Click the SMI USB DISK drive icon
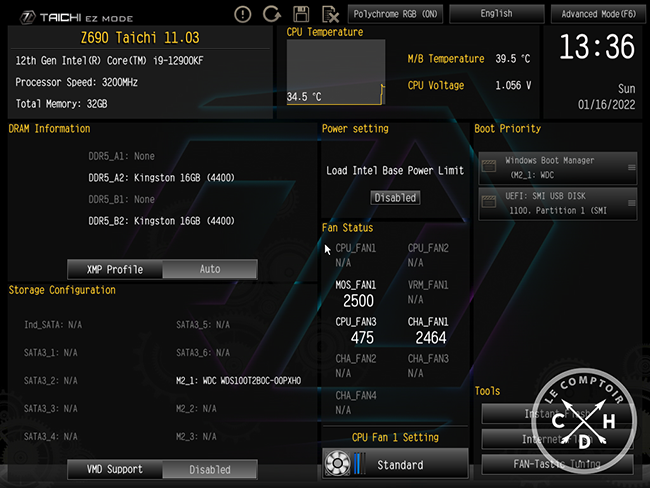 [x=490, y=205]
